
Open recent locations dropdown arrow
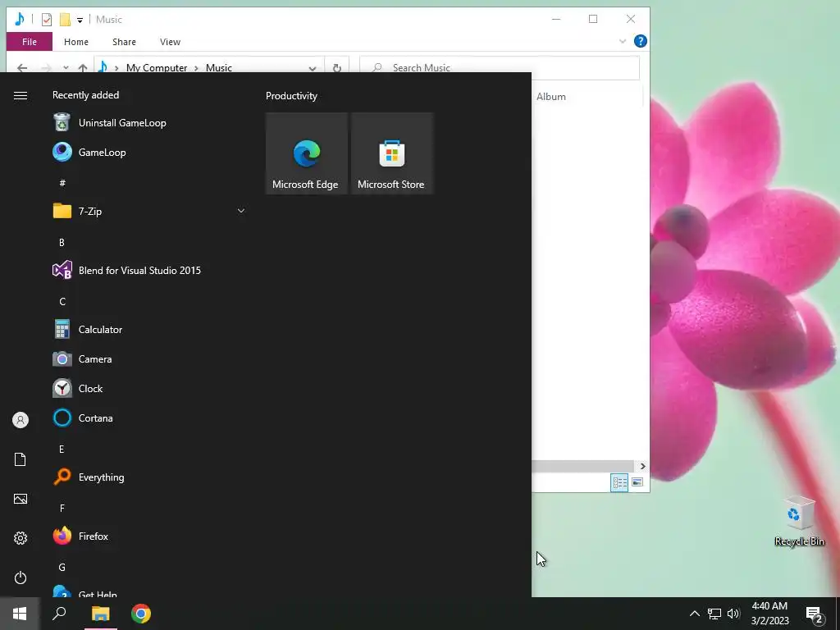pos(66,68)
